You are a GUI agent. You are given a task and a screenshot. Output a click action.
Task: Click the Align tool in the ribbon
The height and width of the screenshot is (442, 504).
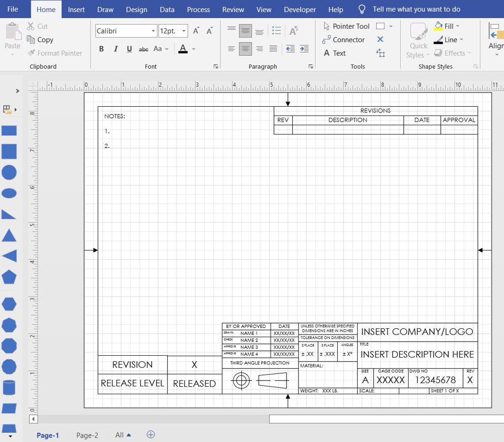point(496,40)
